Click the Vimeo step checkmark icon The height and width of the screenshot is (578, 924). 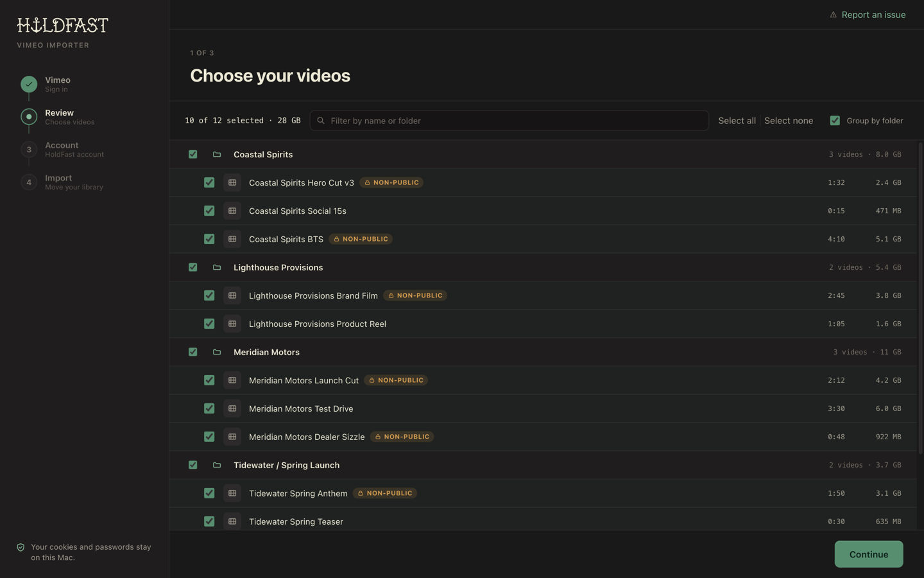tap(29, 84)
